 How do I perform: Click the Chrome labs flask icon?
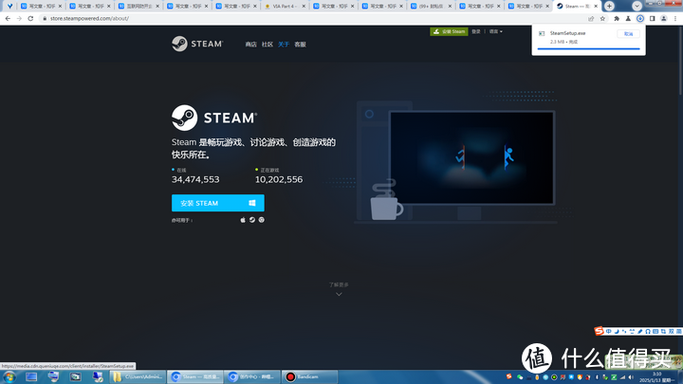pos(628,19)
